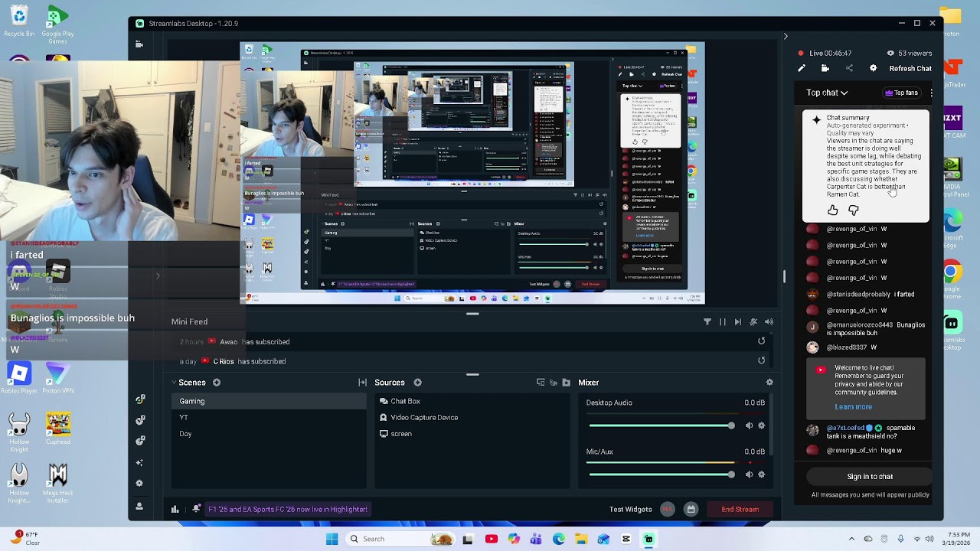Select the Chat Box source

[x=472, y=401]
